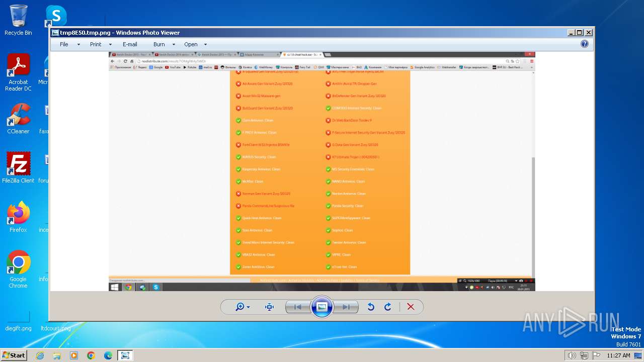
Task: Click the Twister Antivirus: Clean row
Action: (x=346, y=243)
